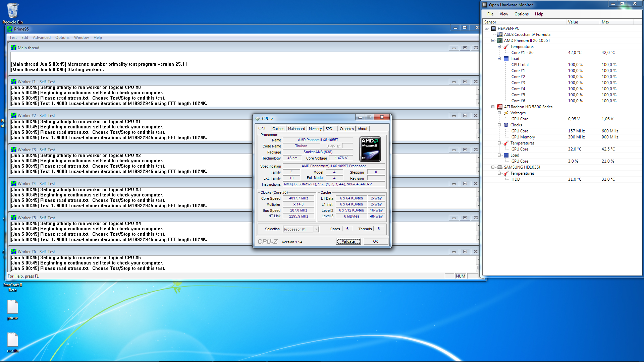Select the GPU Clocks icon
This screenshot has height=362, width=644.
pos(506,125)
